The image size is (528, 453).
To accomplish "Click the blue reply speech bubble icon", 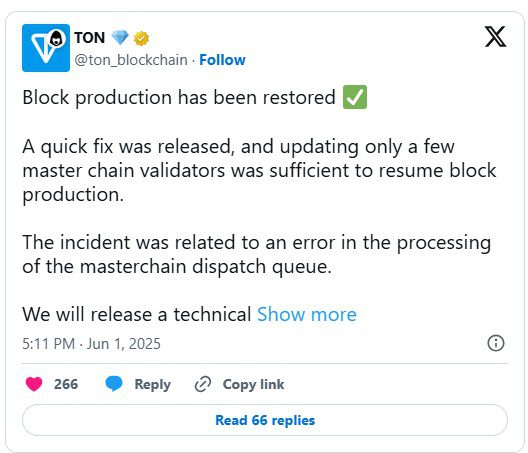I will tap(114, 384).
